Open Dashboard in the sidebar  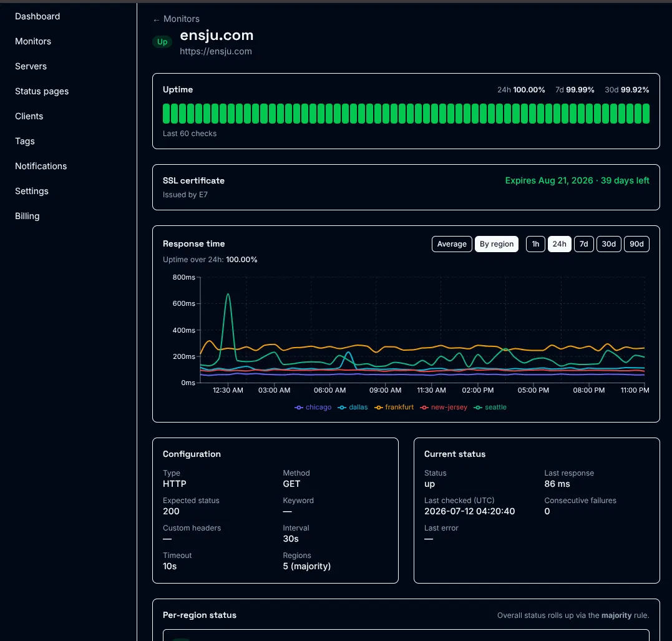click(x=37, y=16)
